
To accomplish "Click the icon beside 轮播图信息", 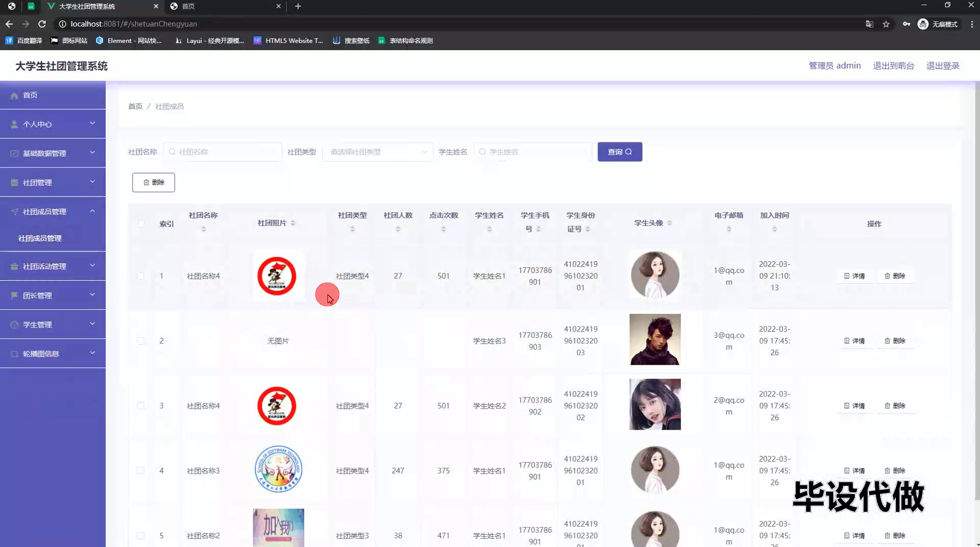I will (14, 354).
